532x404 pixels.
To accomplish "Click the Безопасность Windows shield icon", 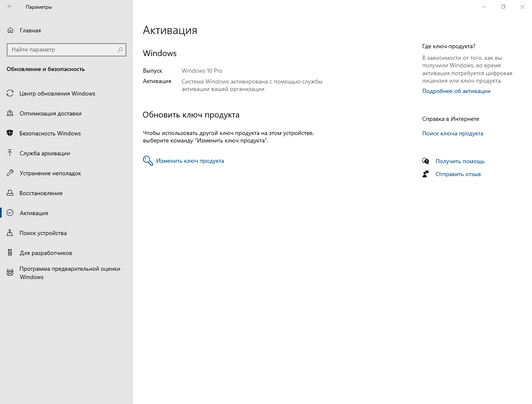I will (x=10, y=133).
